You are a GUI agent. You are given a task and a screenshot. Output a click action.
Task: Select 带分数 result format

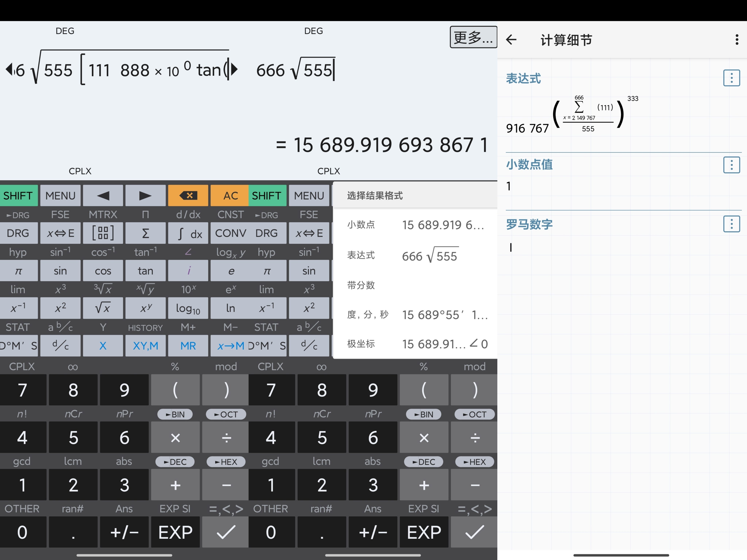click(x=415, y=285)
